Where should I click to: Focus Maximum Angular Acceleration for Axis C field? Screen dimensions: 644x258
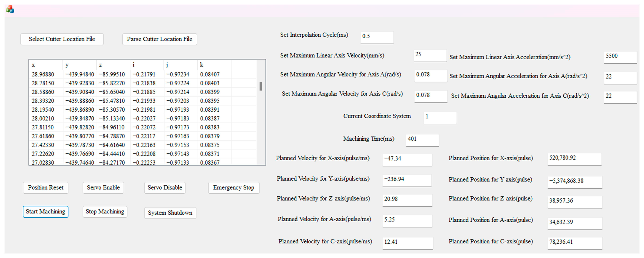(x=620, y=97)
